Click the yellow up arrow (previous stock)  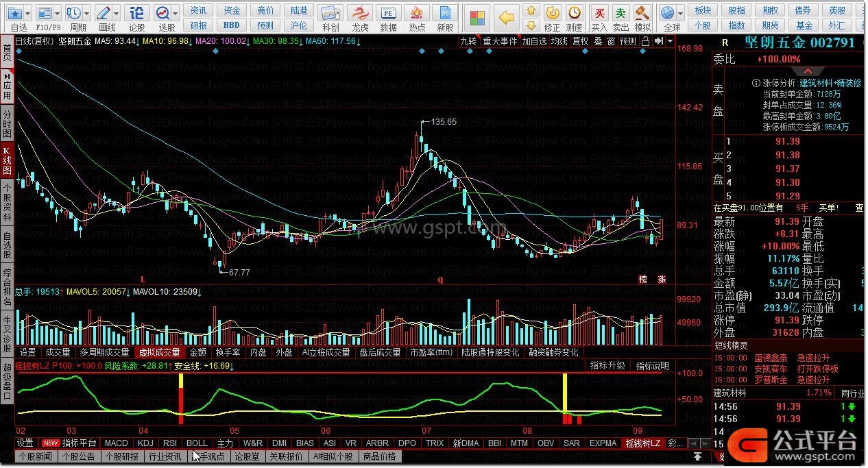(531, 10)
